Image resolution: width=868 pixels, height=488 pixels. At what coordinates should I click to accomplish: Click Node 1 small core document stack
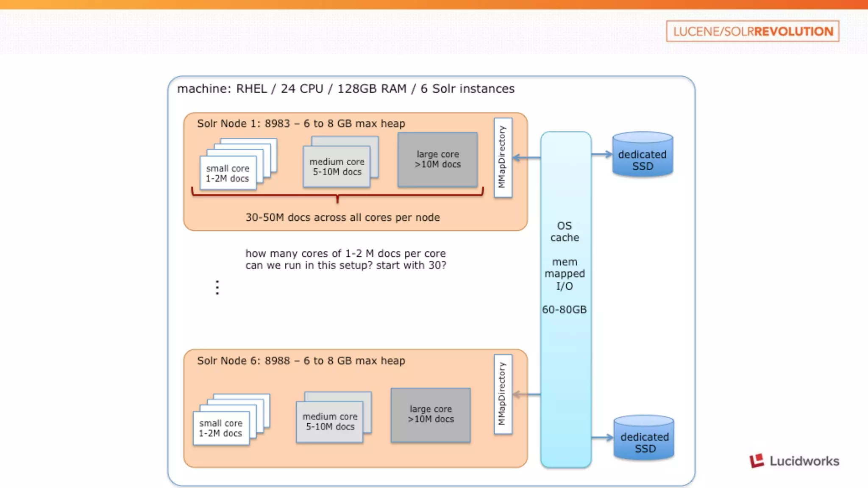[x=229, y=172]
